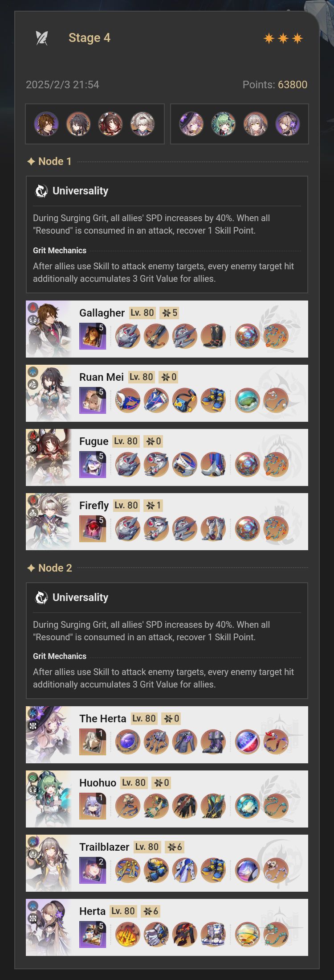Viewport: 334px width, 980px height.
Task: Select Firefly's avatar in first team box
Action: point(143,124)
